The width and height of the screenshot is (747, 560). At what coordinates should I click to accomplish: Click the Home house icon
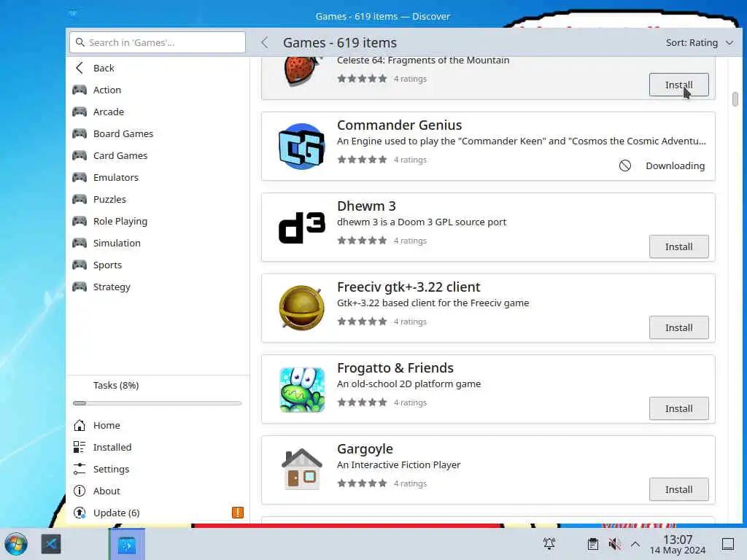80,425
